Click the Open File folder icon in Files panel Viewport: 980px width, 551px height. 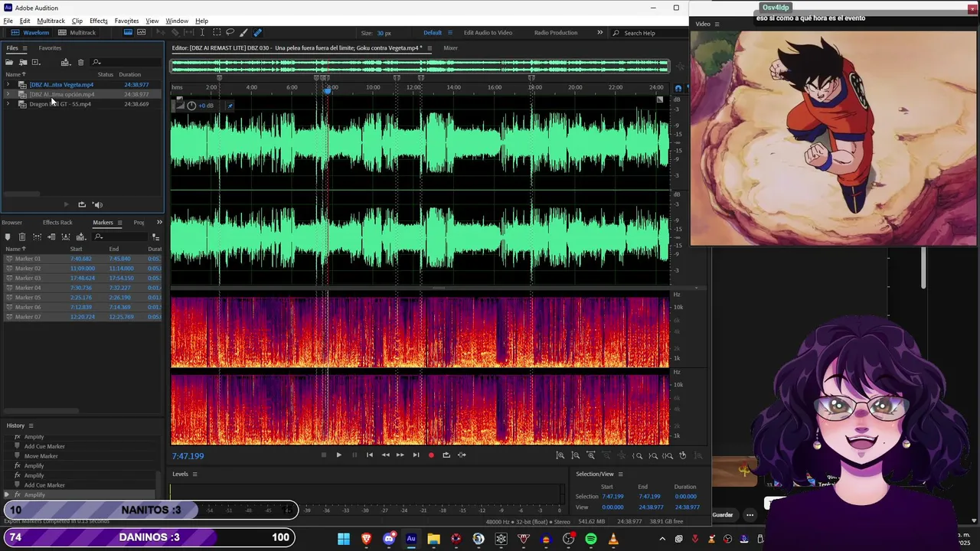coord(9,62)
